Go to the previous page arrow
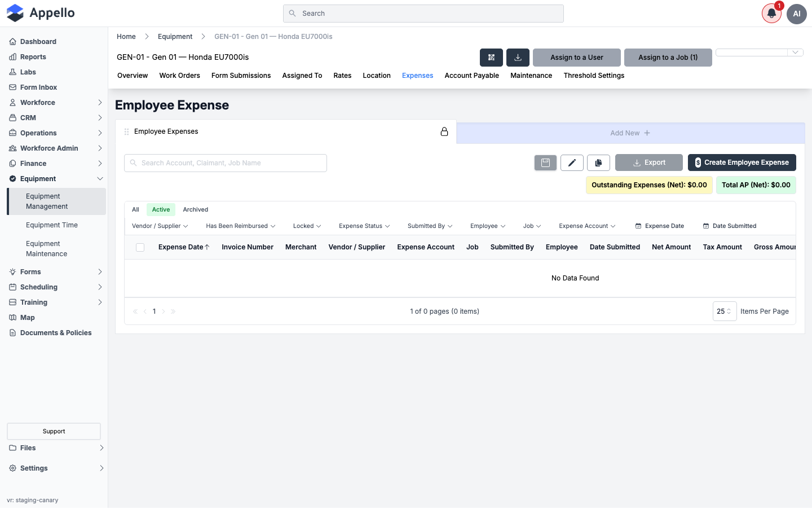This screenshot has width=812, height=518. coord(145,311)
